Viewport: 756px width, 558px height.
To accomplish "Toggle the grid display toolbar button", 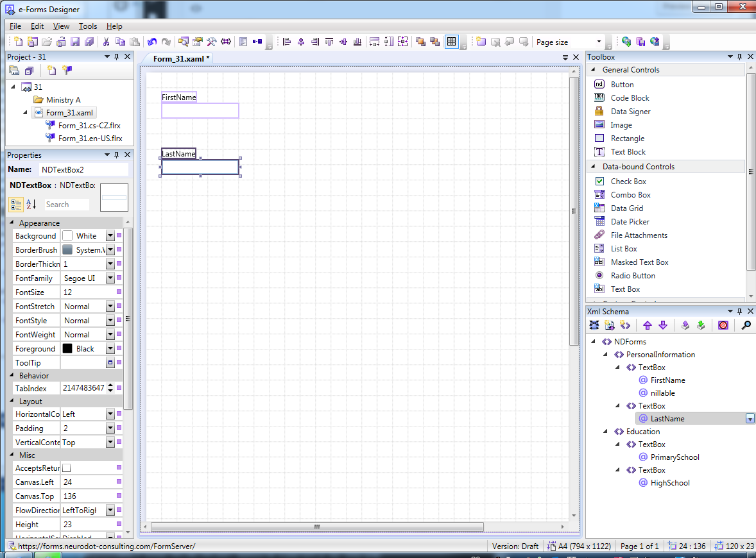I will pyautogui.click(x=451, y=42).
